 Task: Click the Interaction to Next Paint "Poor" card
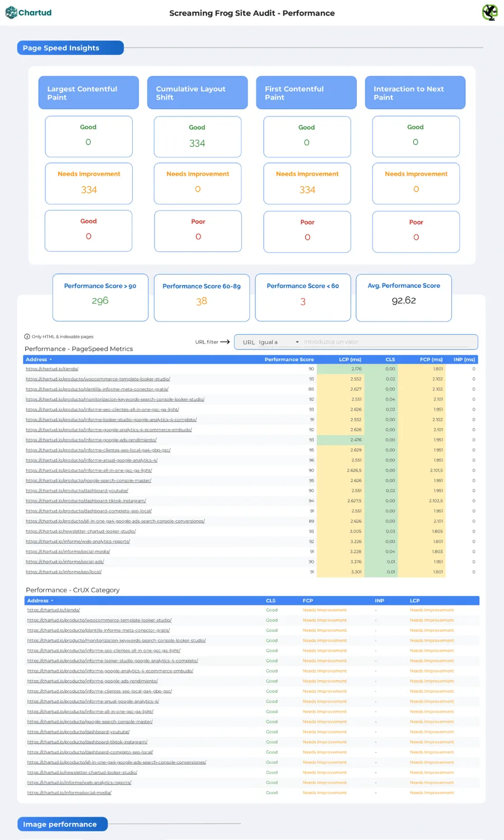pos(416,231)
